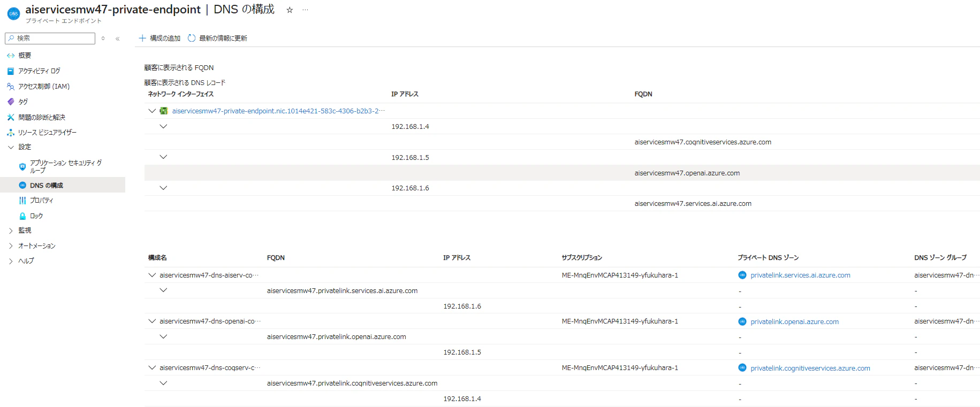Click the 最新の情報に更新 button
Viewport: 980px width, 407px height.
coord(217,38)
